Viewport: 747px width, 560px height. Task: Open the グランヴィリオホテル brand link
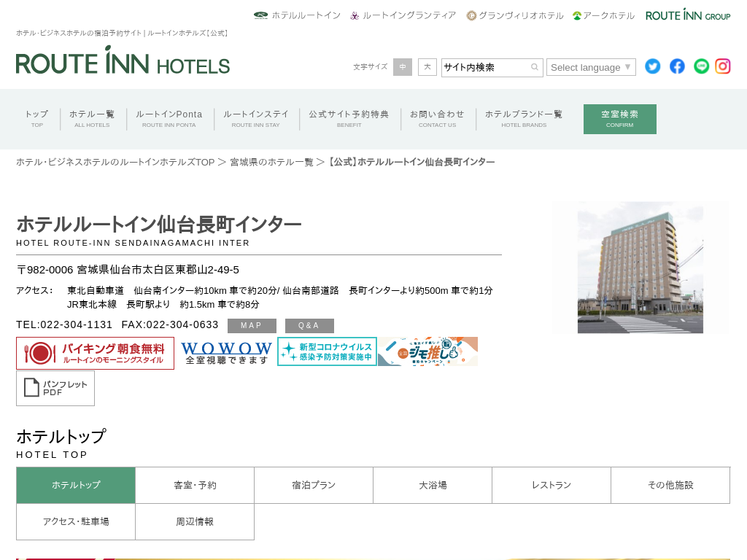515,15
